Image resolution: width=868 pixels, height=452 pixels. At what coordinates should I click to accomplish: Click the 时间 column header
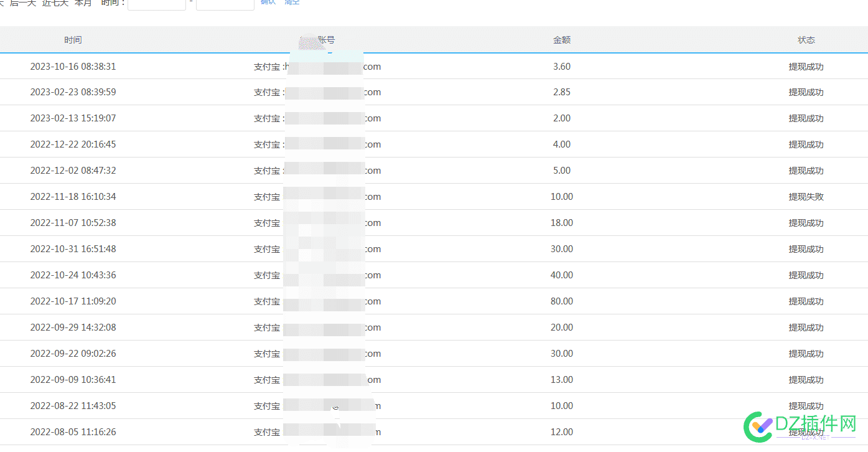click(x=73, y=40)
